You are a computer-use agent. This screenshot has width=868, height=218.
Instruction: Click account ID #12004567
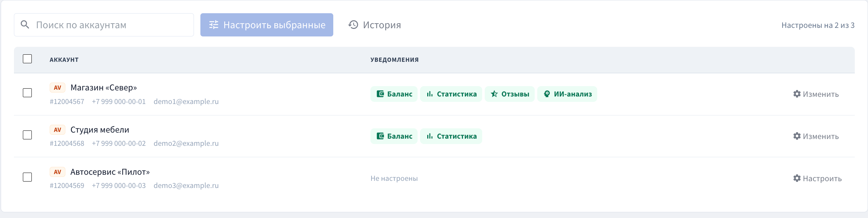click(x=67, y=101)
